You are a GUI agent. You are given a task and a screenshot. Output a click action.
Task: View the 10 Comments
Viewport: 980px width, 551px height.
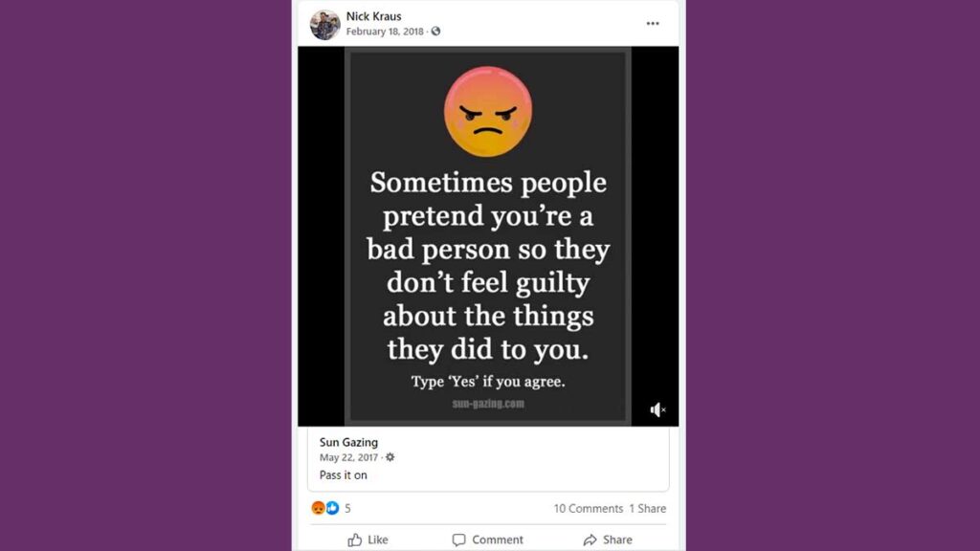tap(589, 509)
